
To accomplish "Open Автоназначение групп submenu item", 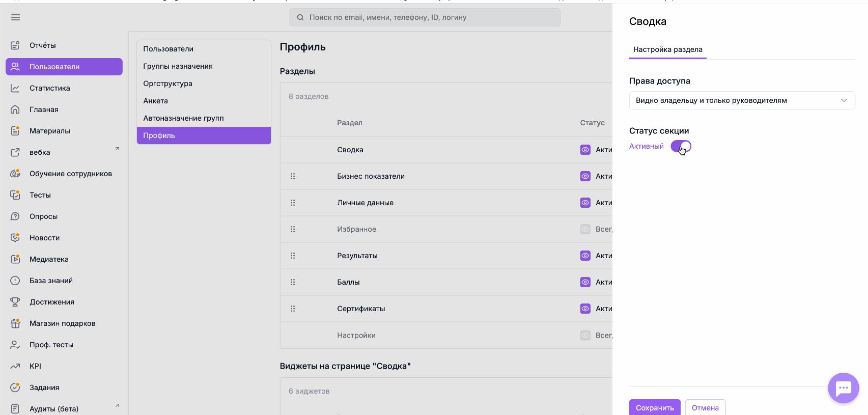I will [204, 118].
